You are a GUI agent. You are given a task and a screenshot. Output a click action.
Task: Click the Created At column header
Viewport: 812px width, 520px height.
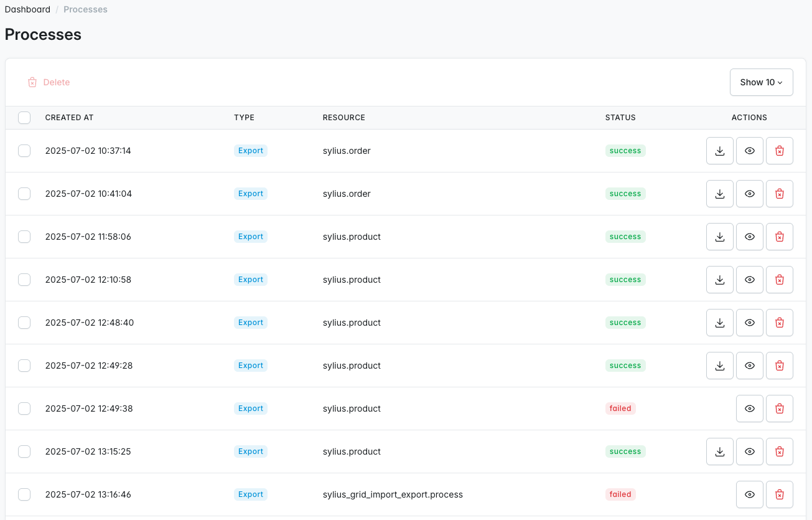[69, 118]
